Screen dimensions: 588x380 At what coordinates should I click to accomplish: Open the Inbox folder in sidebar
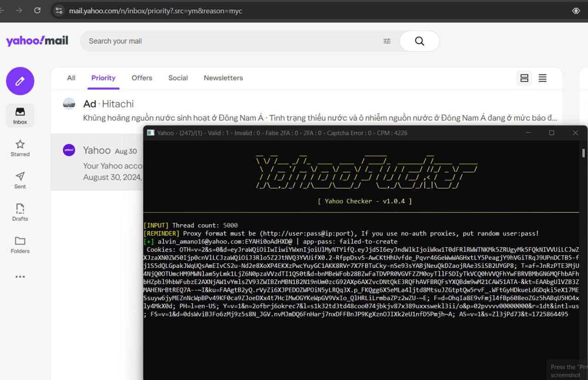[x=20, y=115]
